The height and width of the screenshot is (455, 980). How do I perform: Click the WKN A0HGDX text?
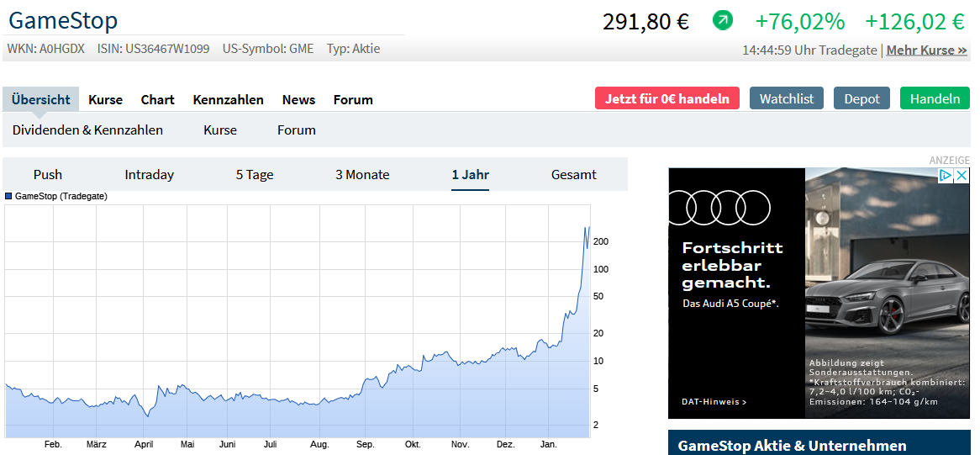(45, 48)
